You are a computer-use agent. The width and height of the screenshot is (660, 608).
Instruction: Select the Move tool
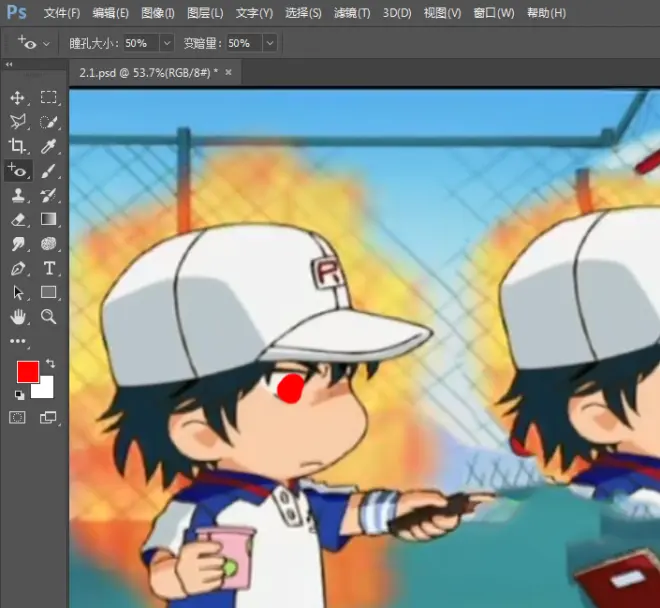coord(17,98)
